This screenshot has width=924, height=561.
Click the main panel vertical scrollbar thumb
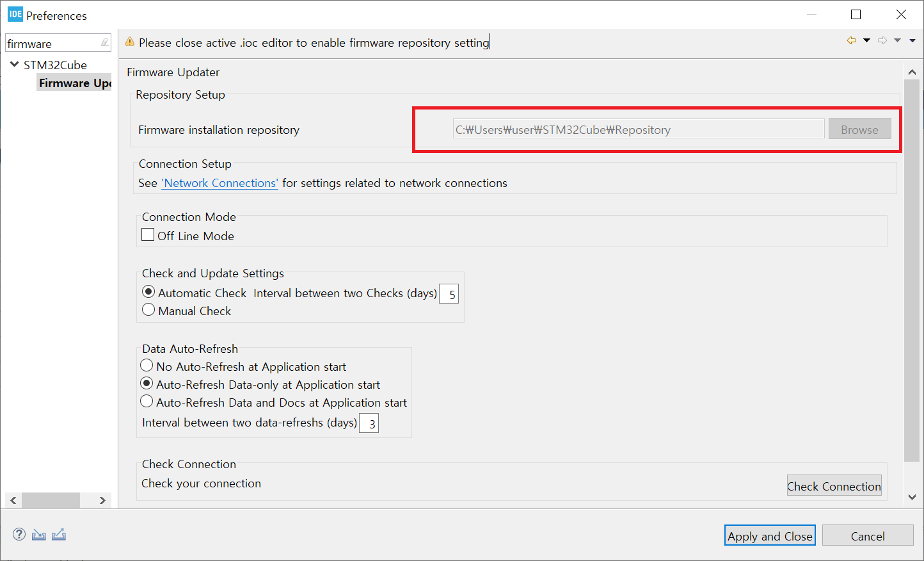tap(912, 270)
